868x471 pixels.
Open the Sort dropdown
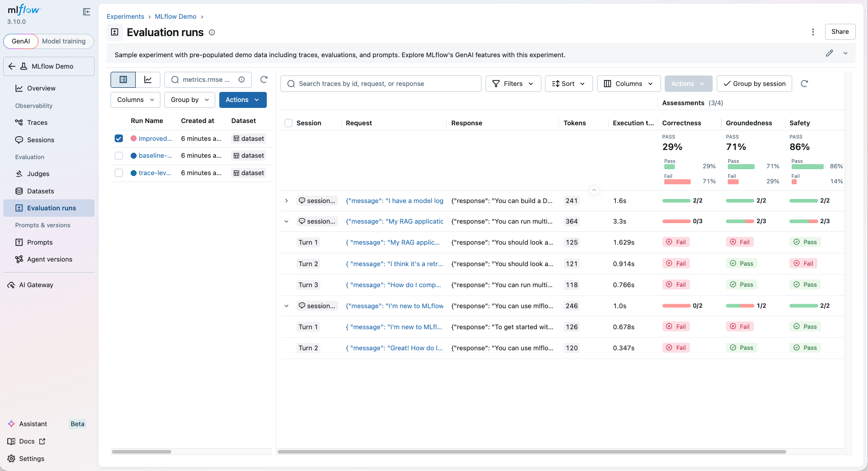568,83
